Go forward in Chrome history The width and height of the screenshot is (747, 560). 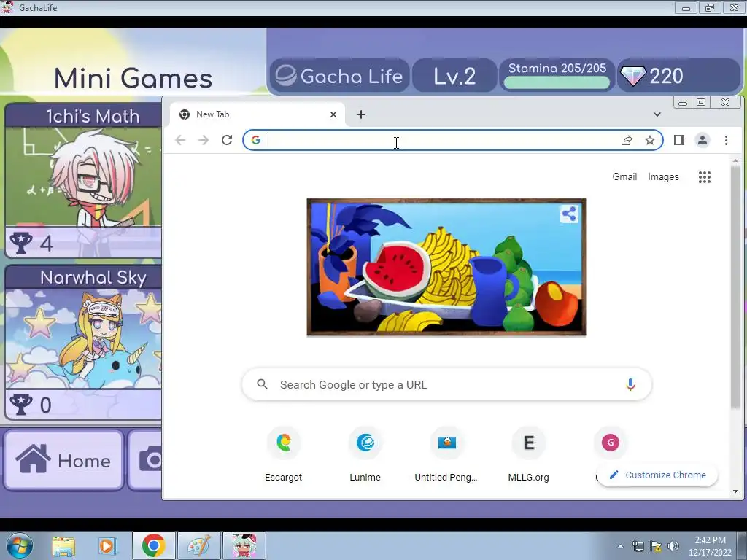click(x=204, y=140)
